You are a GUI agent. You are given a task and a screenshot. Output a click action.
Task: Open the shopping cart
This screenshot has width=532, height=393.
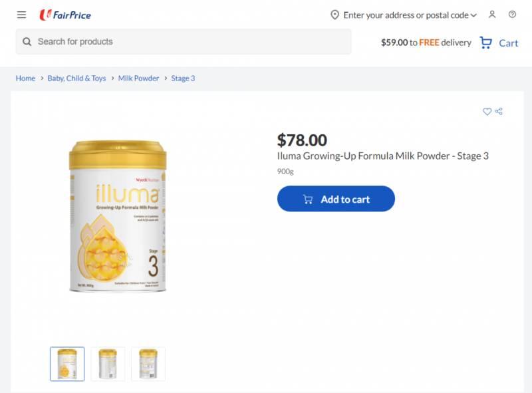tap(499, 43)
